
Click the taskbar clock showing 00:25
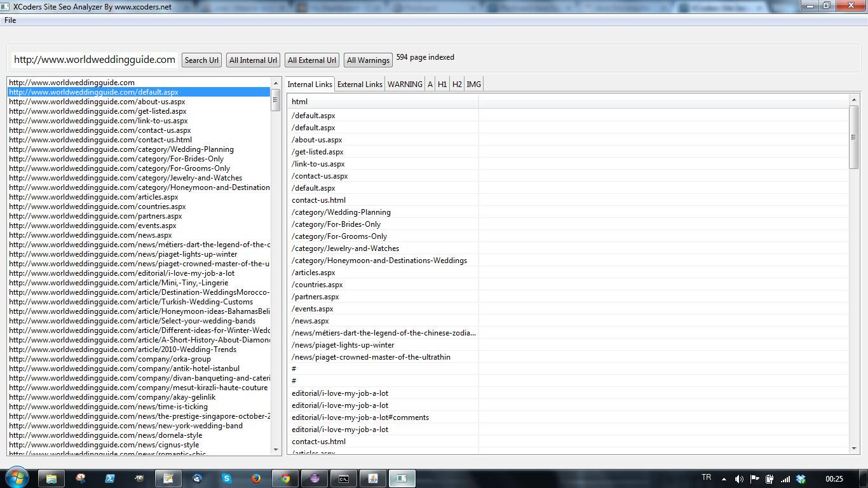coord(834,479)
